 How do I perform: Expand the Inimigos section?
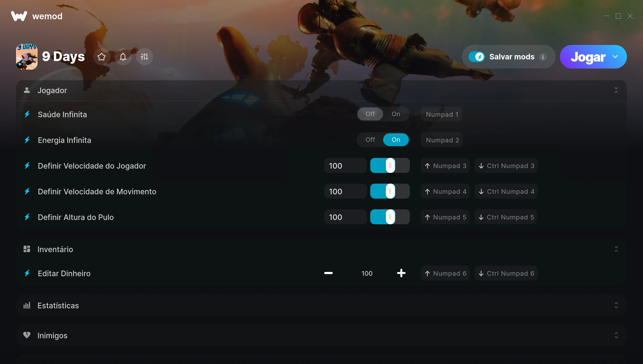[616, 335]
